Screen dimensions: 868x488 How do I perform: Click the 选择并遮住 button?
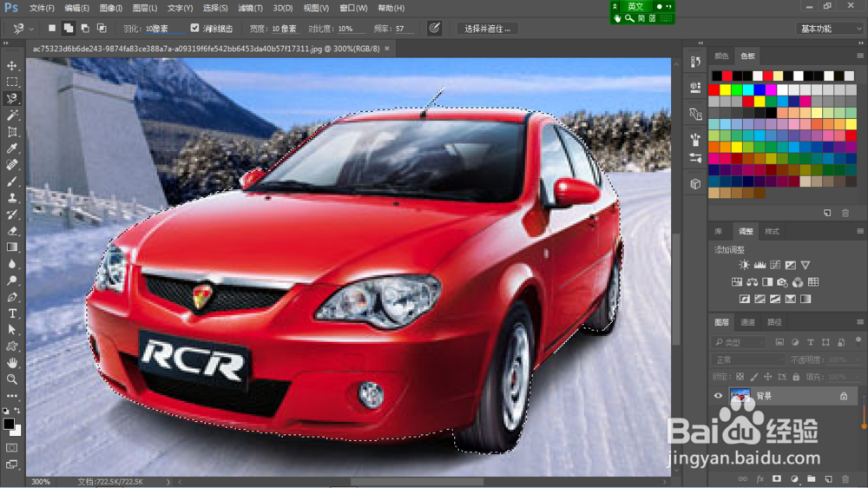(487, 29)
